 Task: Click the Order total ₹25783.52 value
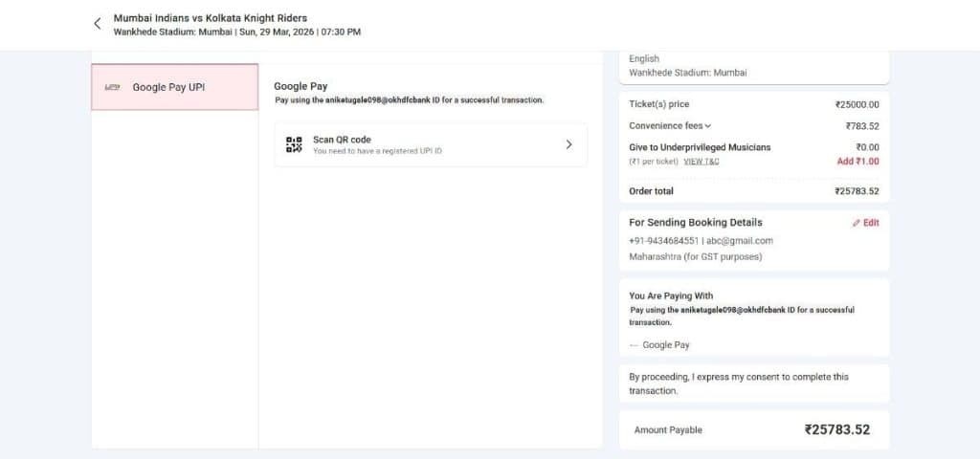pos(857,191)
